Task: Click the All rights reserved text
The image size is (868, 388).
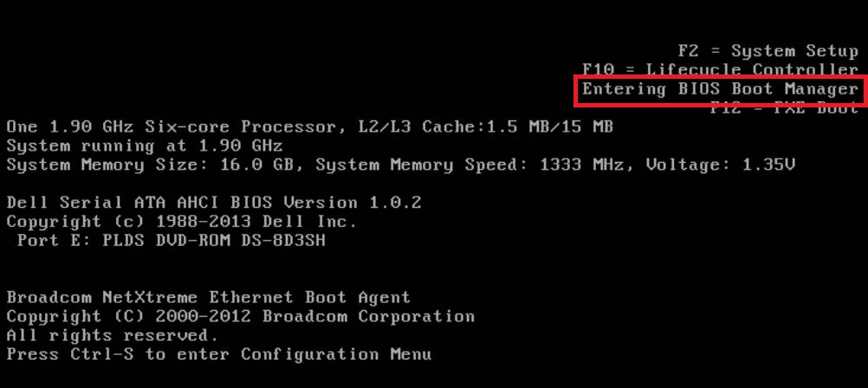Action: tap(113, 335)
